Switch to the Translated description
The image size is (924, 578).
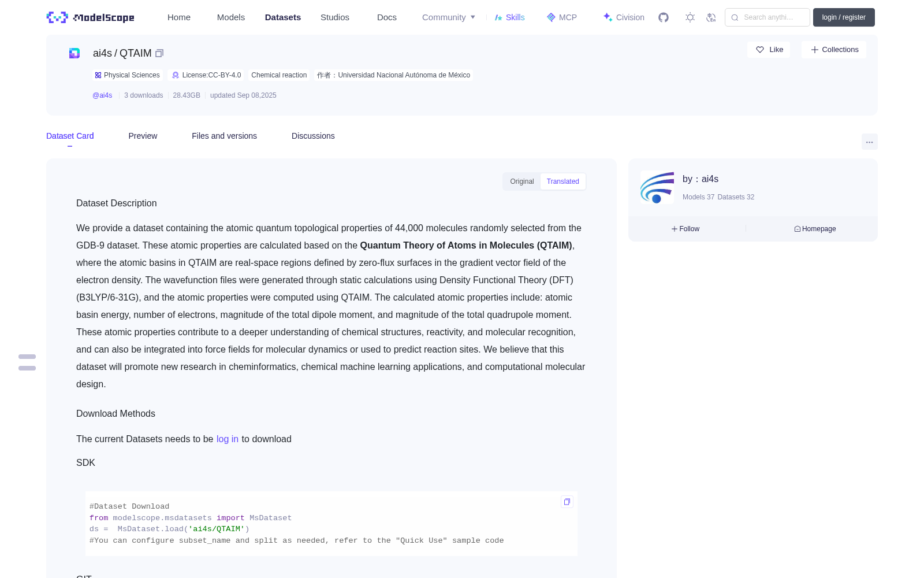pyautogui.click(x=563, y=181)
